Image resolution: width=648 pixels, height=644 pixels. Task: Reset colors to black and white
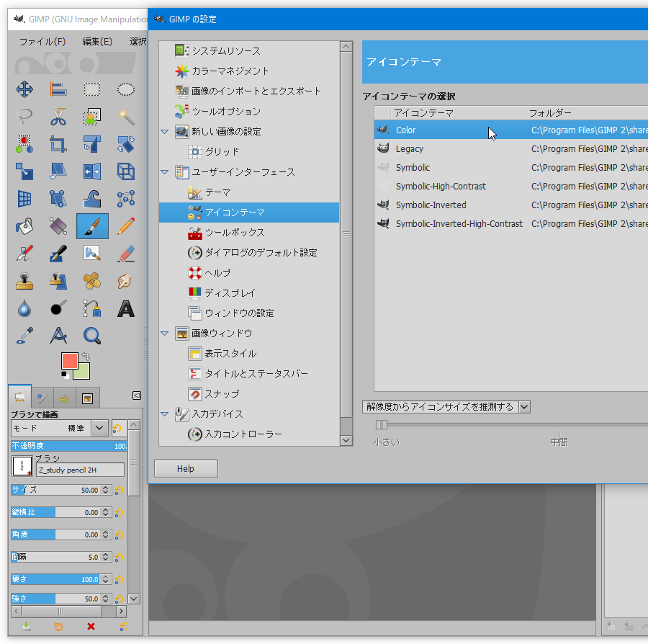65,375
